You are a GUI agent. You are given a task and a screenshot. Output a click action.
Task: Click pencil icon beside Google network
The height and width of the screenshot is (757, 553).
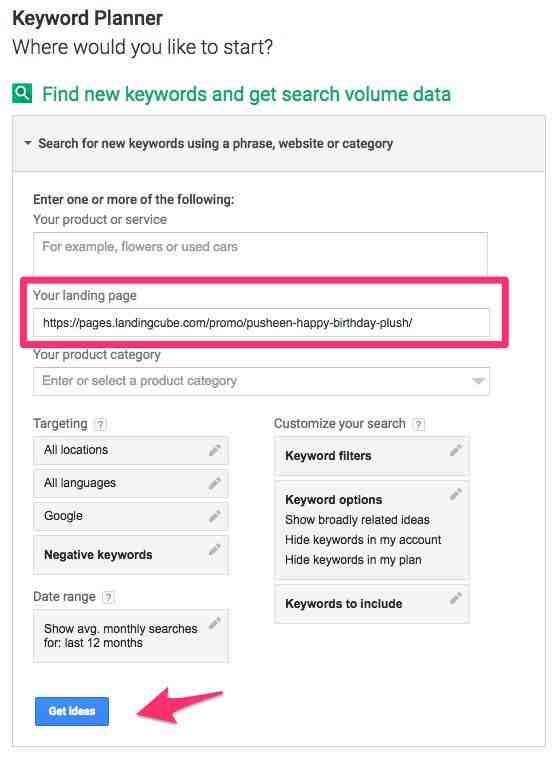point(215,516)
